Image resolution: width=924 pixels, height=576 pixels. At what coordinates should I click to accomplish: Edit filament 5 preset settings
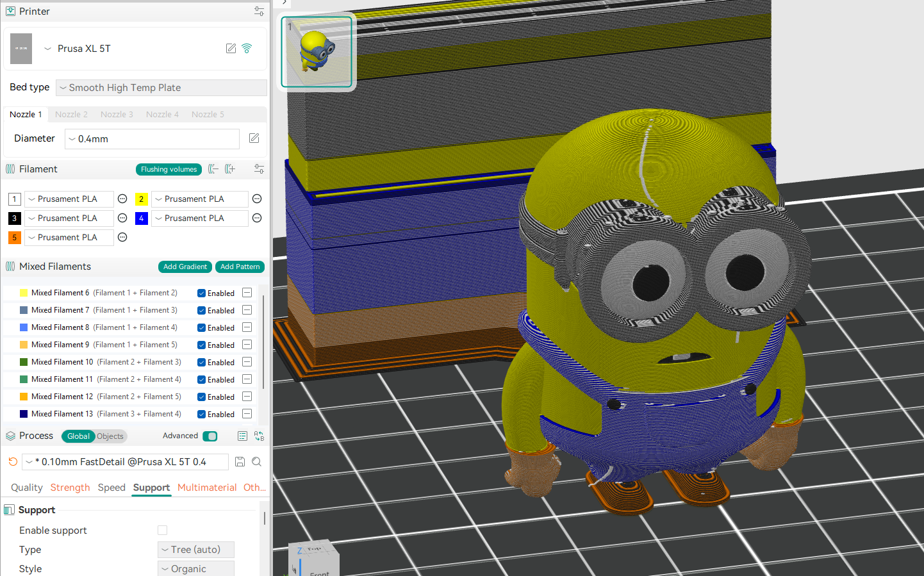point(122,238)
